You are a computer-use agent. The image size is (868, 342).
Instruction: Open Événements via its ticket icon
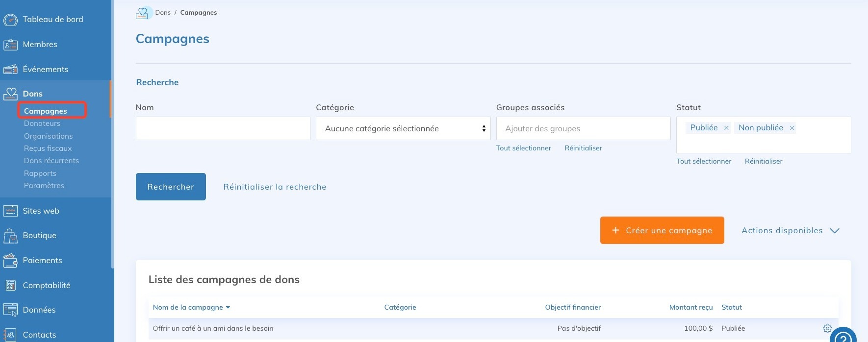[10, 70]
